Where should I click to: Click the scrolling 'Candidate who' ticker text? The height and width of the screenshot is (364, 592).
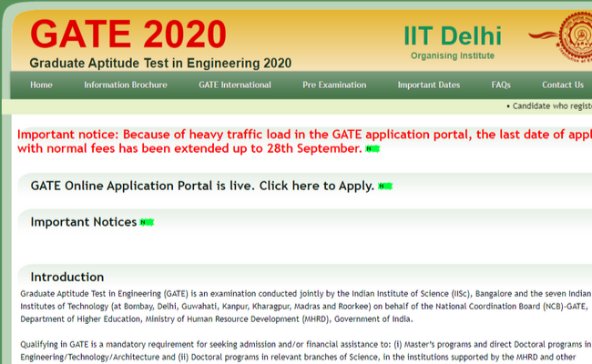coord(551,106)
